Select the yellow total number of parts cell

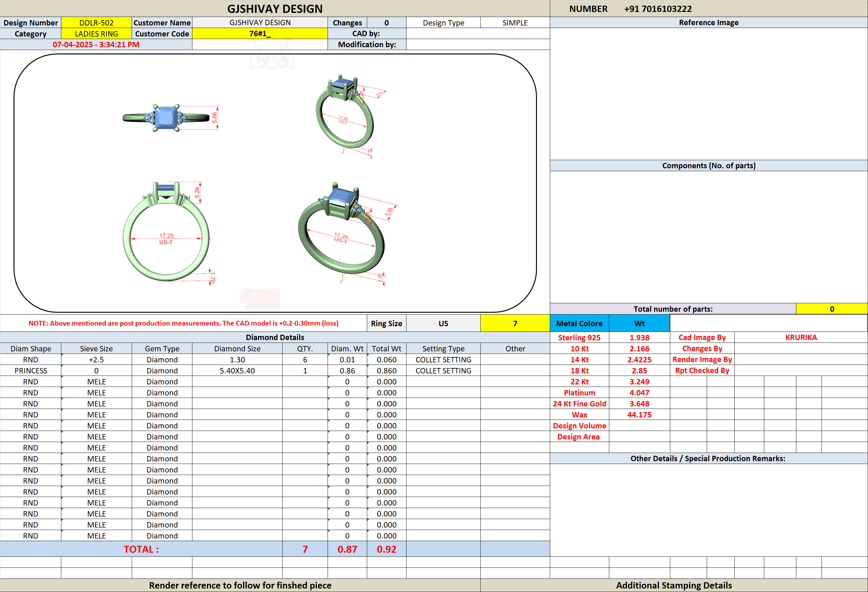(832, 309)
